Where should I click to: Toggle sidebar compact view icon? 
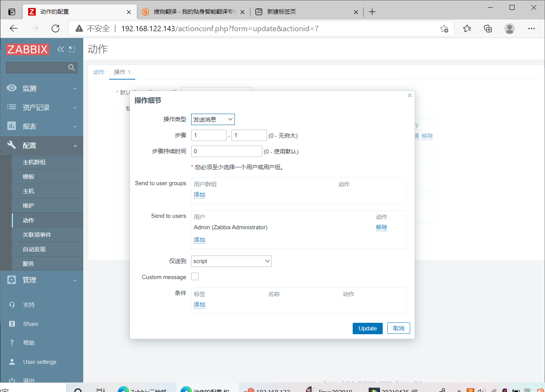tap(72, 49)
